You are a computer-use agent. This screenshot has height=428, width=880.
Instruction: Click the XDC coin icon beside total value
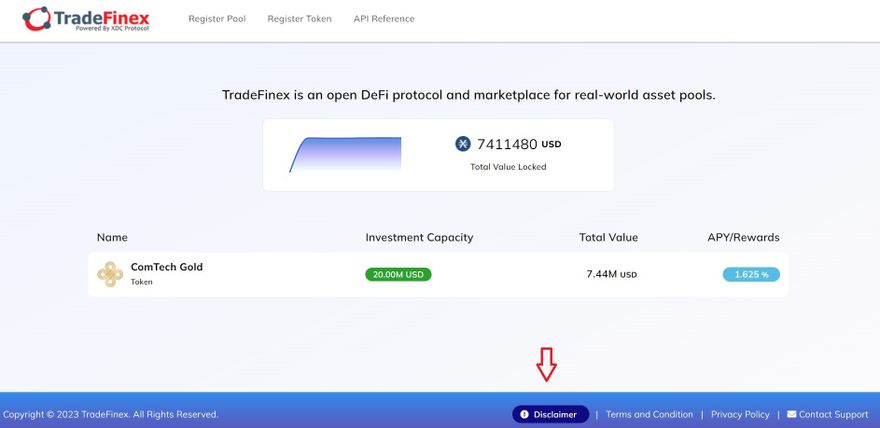(462, 144)
